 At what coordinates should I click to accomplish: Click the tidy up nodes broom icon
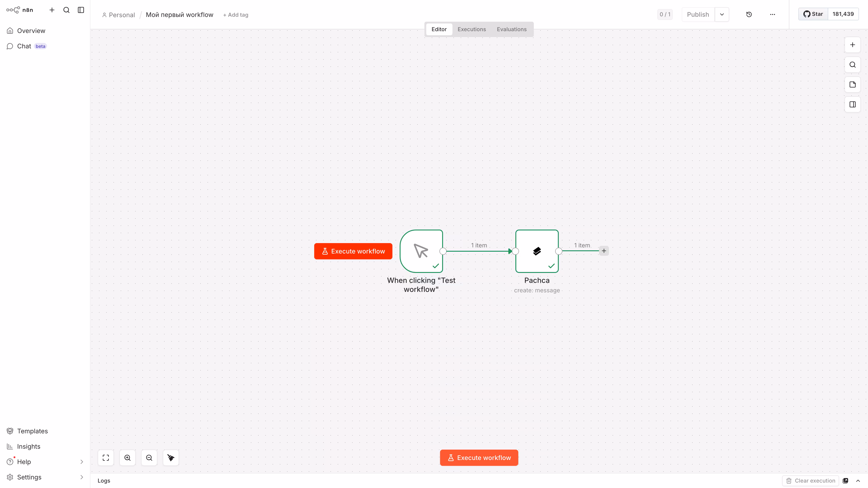click(x=171, y=458)
